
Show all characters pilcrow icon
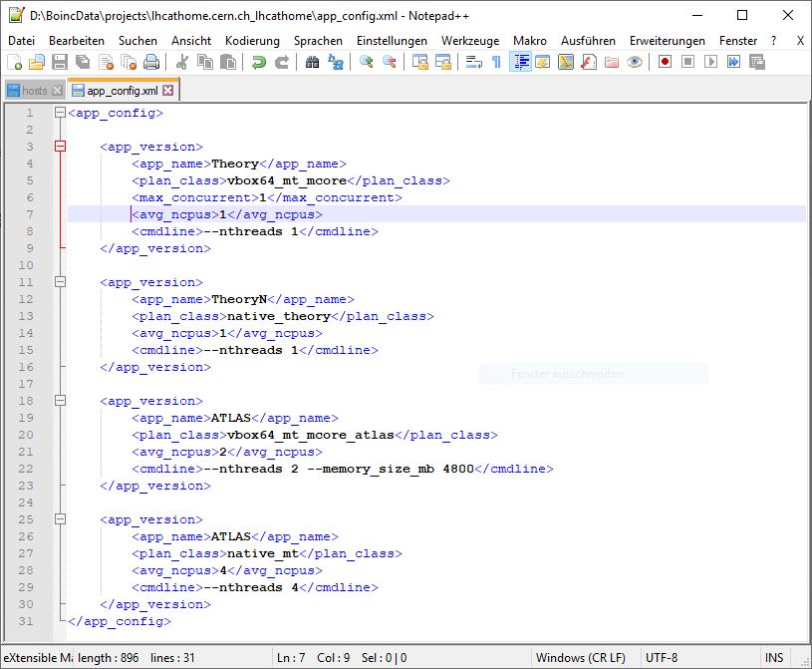[x=496, y=62]
